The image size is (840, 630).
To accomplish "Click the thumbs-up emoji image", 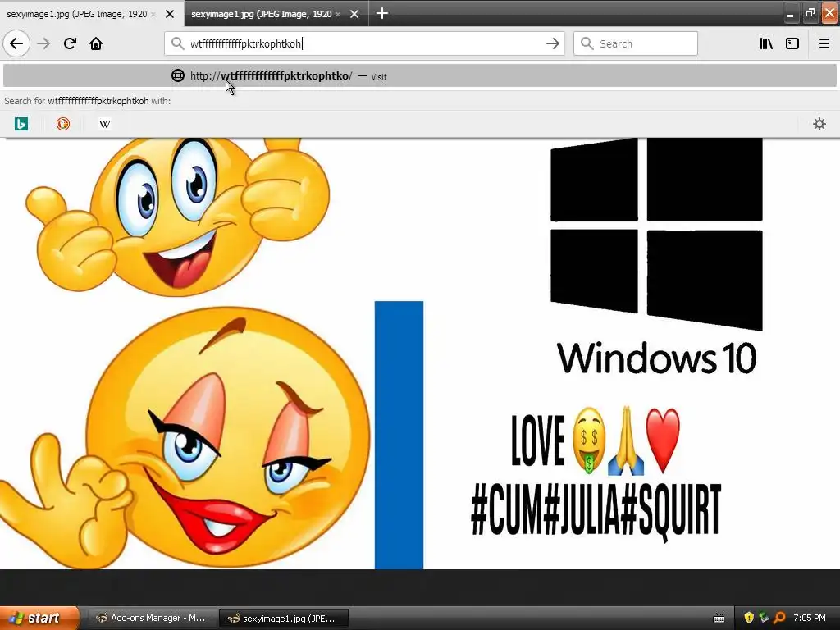I will (178, 216).
